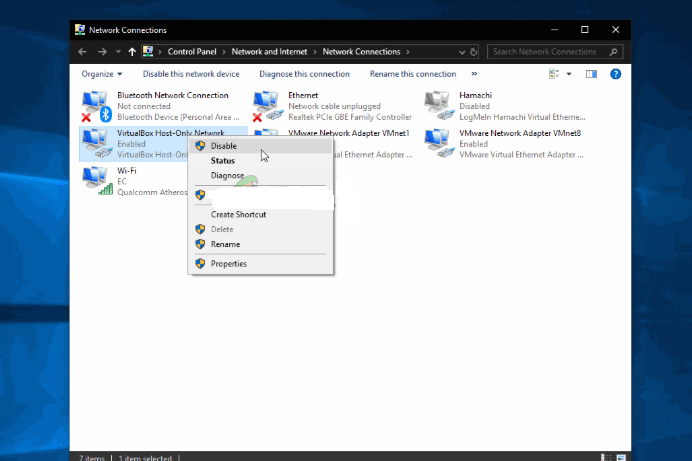This screenshot has width=692, height=461.
Task: Click Disable this network device
Action: (191, 74)
